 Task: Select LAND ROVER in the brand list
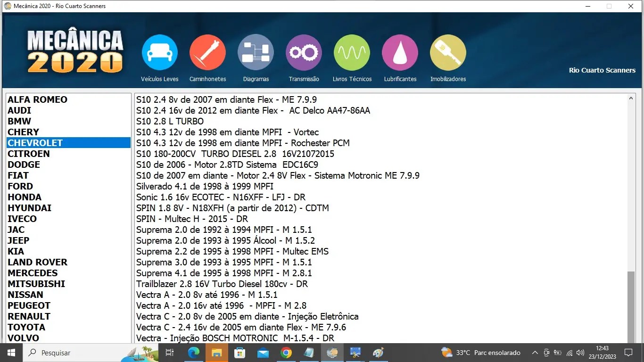click(x=68, y=262)
